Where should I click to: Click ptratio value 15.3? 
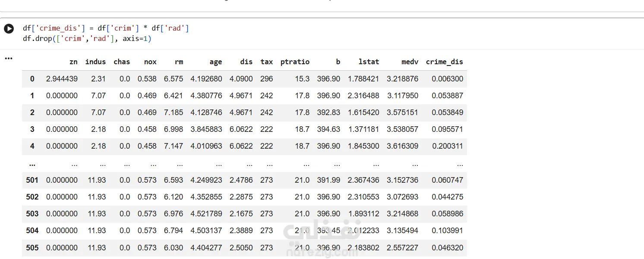tap(302, 79)
